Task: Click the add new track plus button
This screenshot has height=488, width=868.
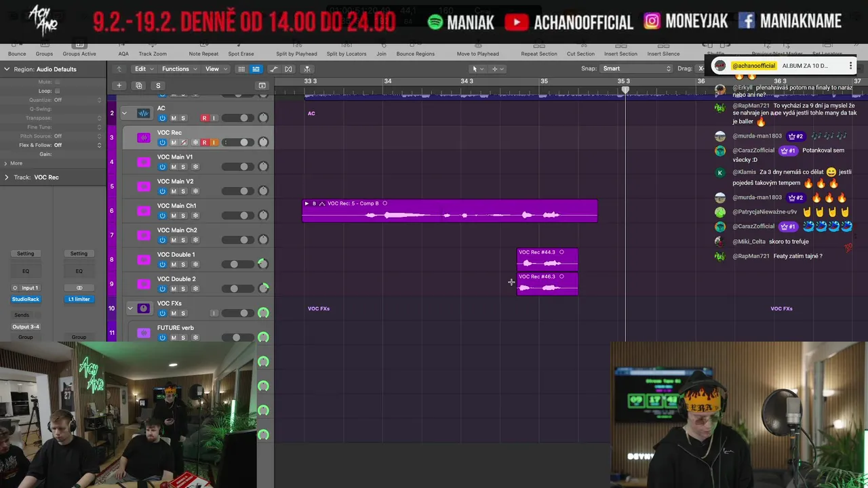Action: pos(119,85)
